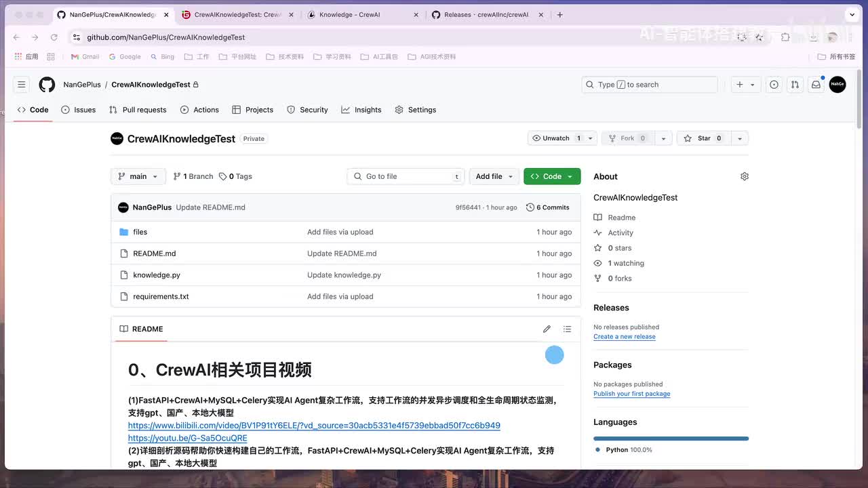Open the NanGe user avatar menu
The width and height of the screenshot is (868, 488).
(x=837, y=85)
